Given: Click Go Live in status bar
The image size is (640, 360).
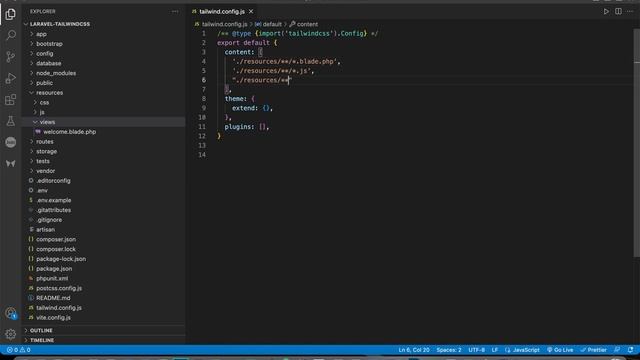Looking at the screenshot, I should 560,350.
